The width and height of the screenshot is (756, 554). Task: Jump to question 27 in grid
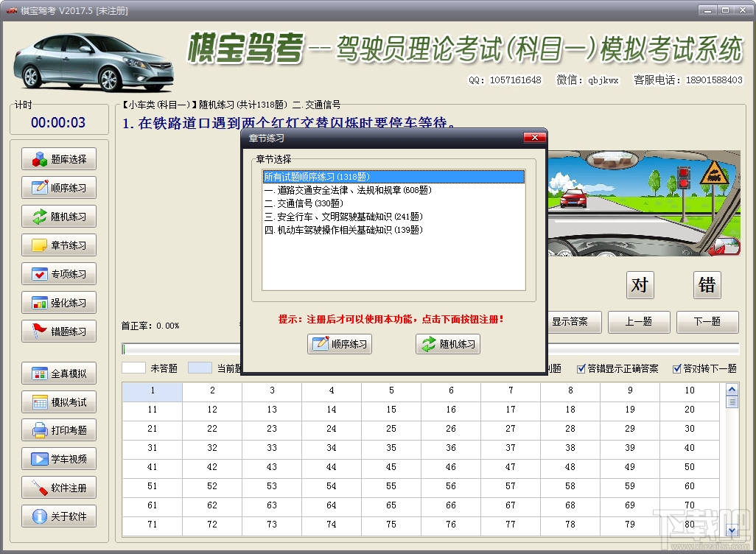click(511, 429)
